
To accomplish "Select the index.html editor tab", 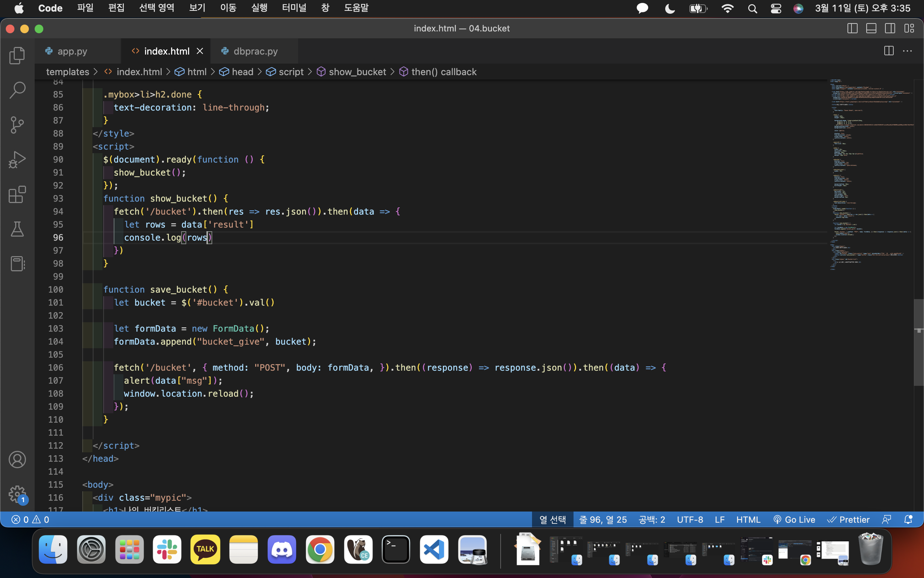I will tap(166, 51).
